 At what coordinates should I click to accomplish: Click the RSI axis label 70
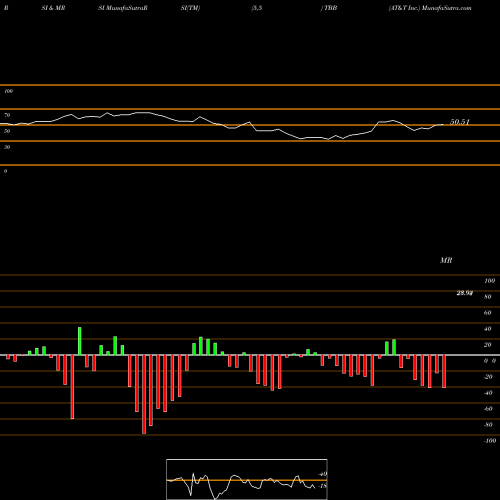tap(7, 115)
